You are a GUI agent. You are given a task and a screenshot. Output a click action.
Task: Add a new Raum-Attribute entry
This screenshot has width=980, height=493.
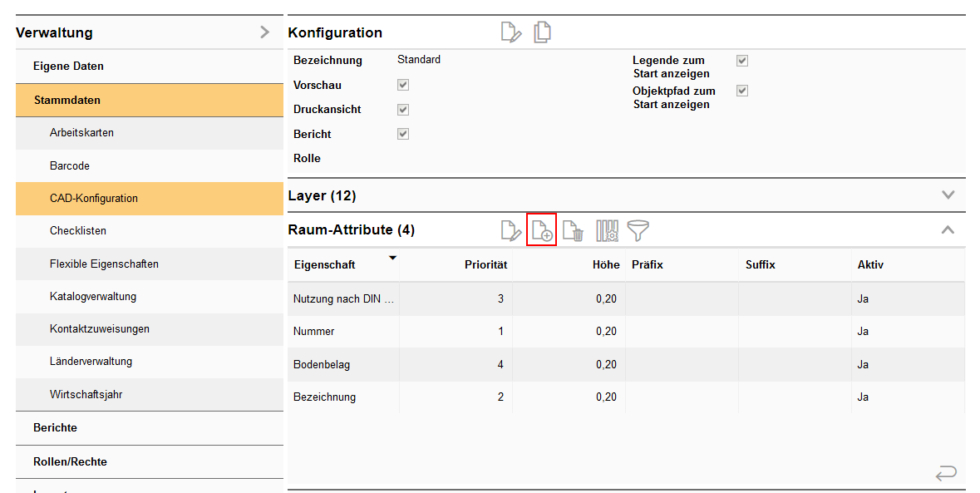542,230
